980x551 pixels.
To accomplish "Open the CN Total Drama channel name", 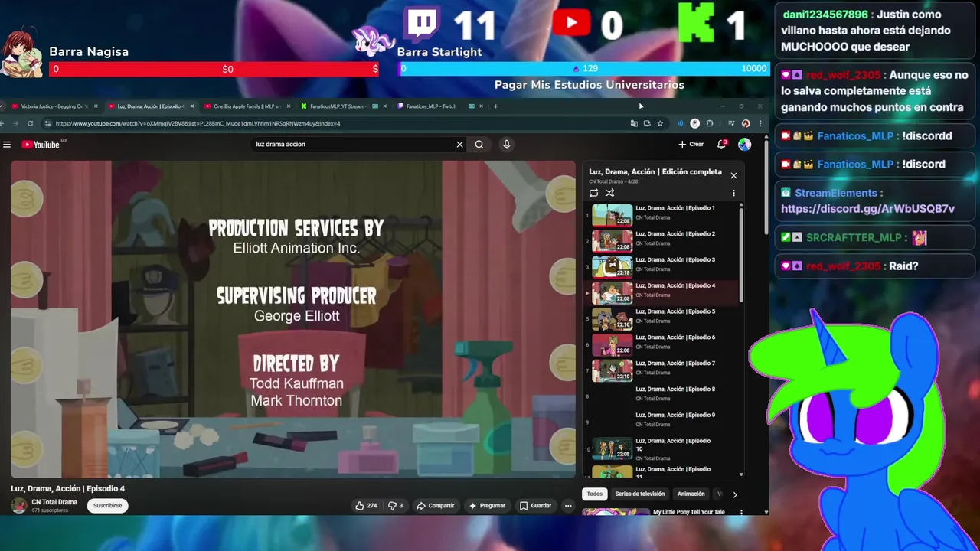I will pos(54,502).
